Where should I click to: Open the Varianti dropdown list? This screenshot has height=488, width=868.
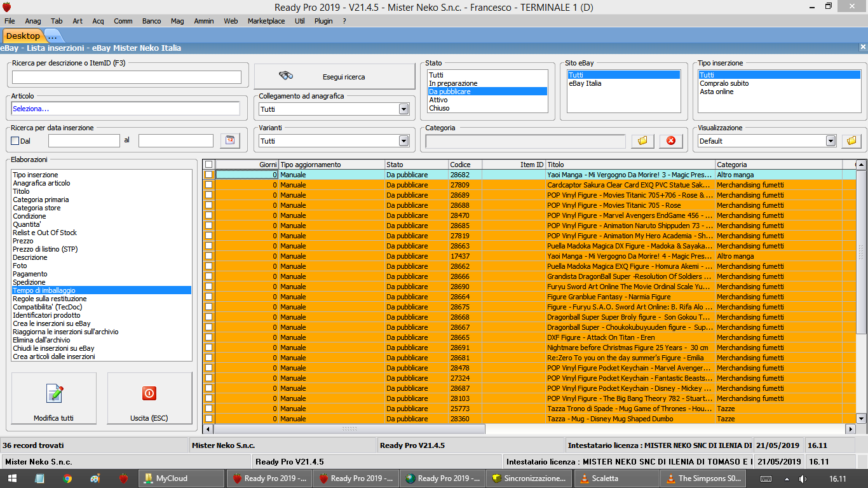click(403, 141)
